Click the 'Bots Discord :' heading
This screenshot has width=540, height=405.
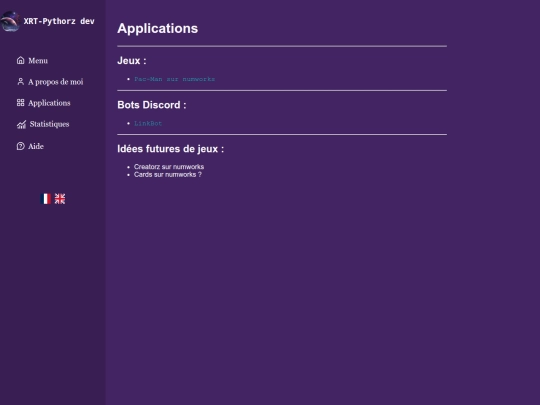(152, 105)
